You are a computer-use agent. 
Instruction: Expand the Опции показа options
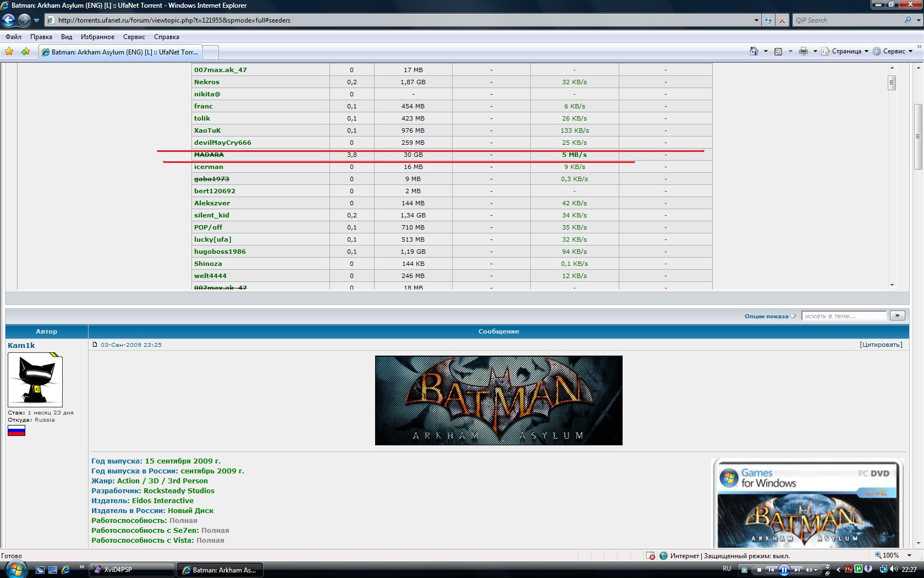point(770,316)
